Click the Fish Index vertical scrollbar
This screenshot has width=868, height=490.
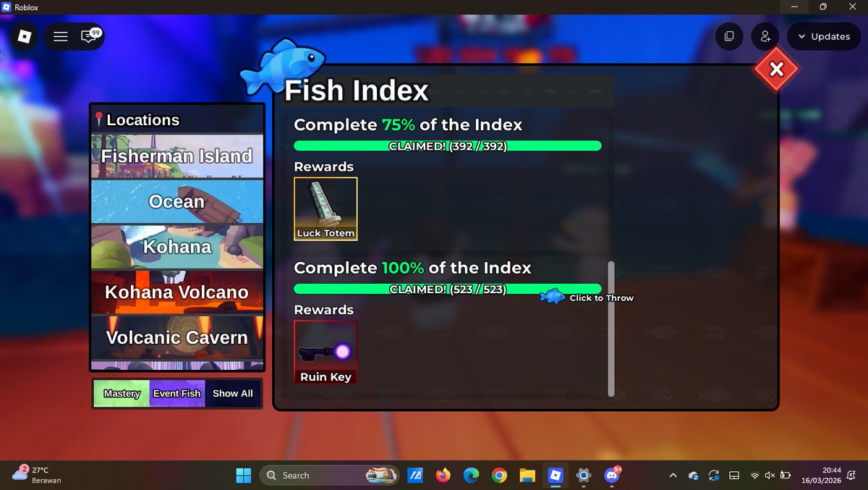point(611,329)
